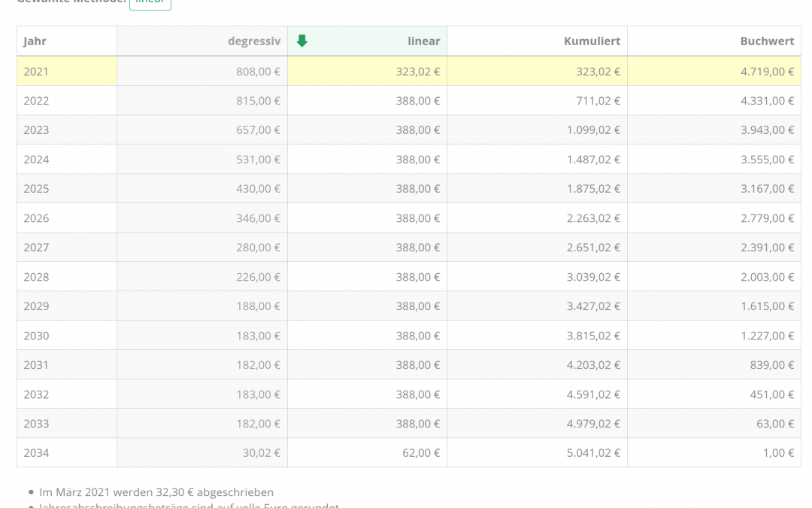Click the 'linear' method button at top
This screenshot has width=812, height=508.
pos(150,3)
